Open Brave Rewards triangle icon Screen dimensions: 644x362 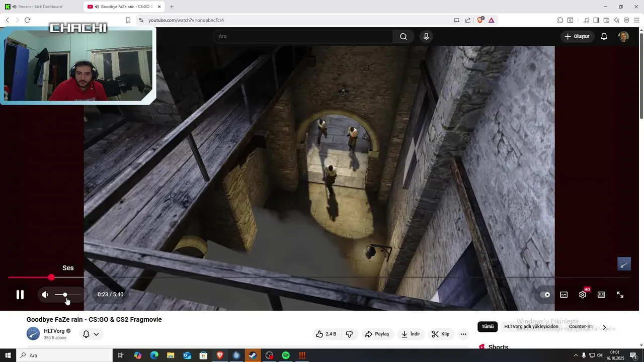coord(492,20)
